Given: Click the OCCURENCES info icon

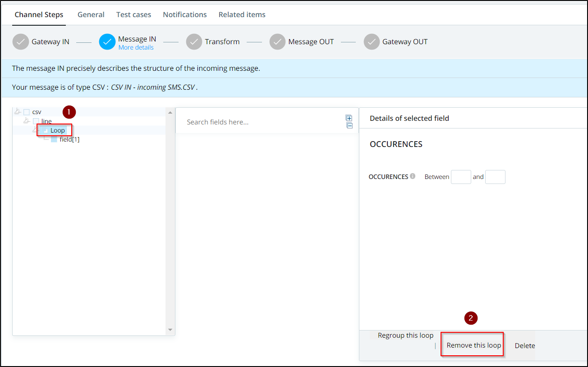Looking at the screenshot, I should click(412, 176).
